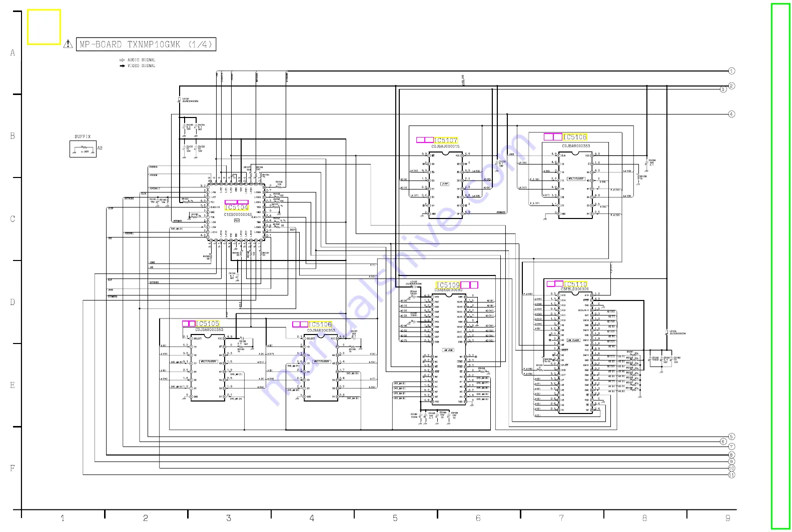
Task: Click grid row letter D
Action: pos(13,302)
